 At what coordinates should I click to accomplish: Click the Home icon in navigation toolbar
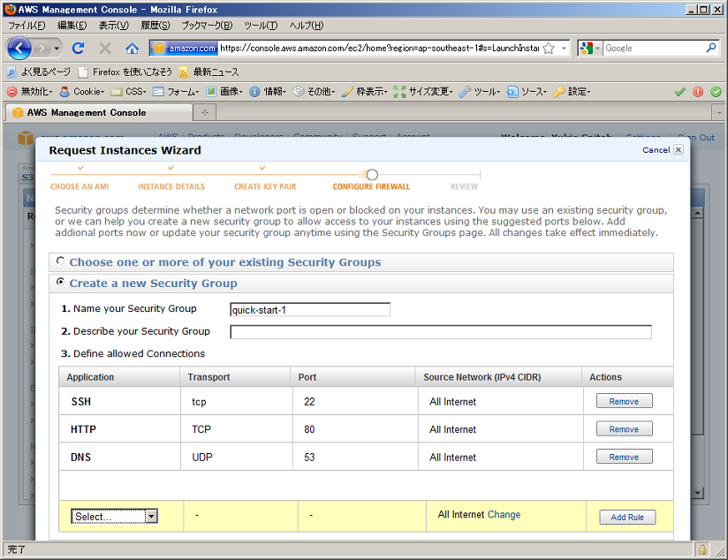click(x=132, y=49)
